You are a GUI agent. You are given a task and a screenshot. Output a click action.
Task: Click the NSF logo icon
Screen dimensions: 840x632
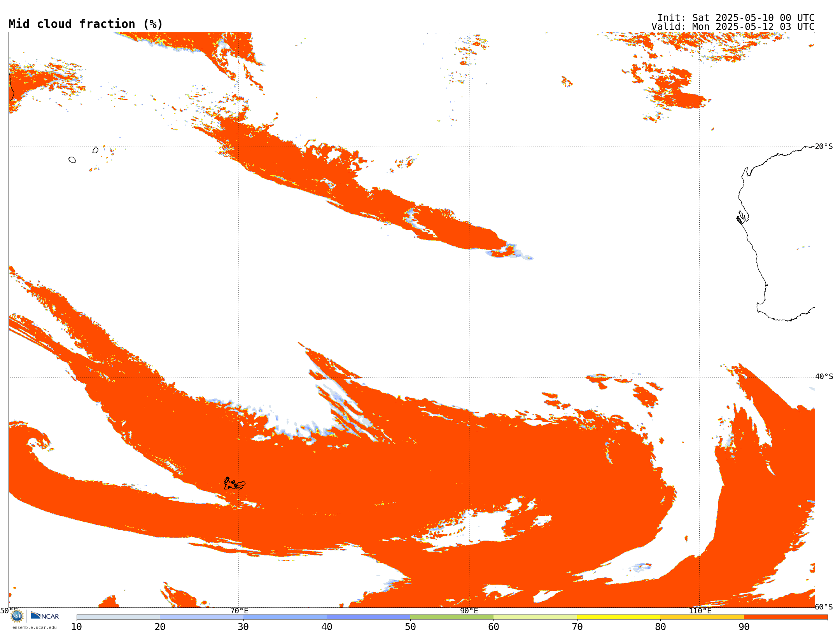(17, 616)
